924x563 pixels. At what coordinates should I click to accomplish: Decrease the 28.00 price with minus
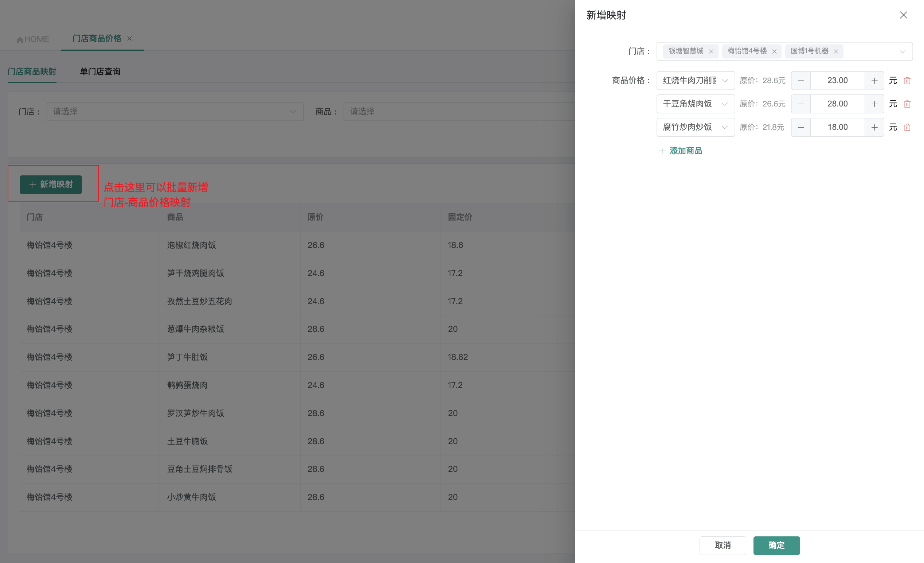coord(801,104)
